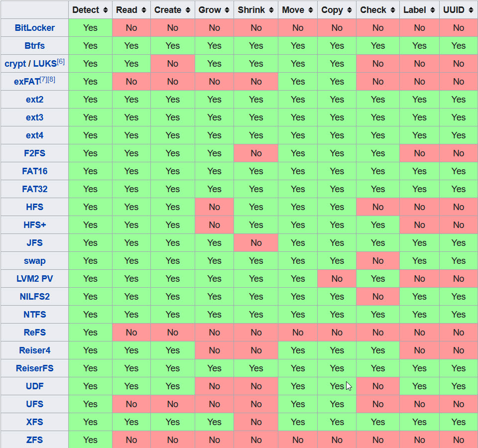This screenshot has width=478, height=448.
Task: Select FAT32 Label cell showing Yes
Action: pos(419,189)
